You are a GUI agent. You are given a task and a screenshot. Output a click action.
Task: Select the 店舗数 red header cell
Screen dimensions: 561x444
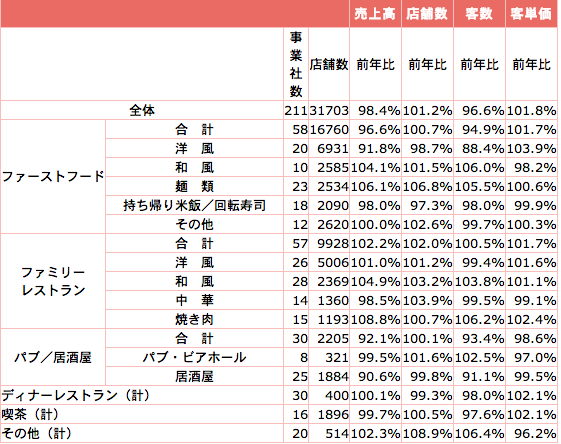(x=427, y=14)
